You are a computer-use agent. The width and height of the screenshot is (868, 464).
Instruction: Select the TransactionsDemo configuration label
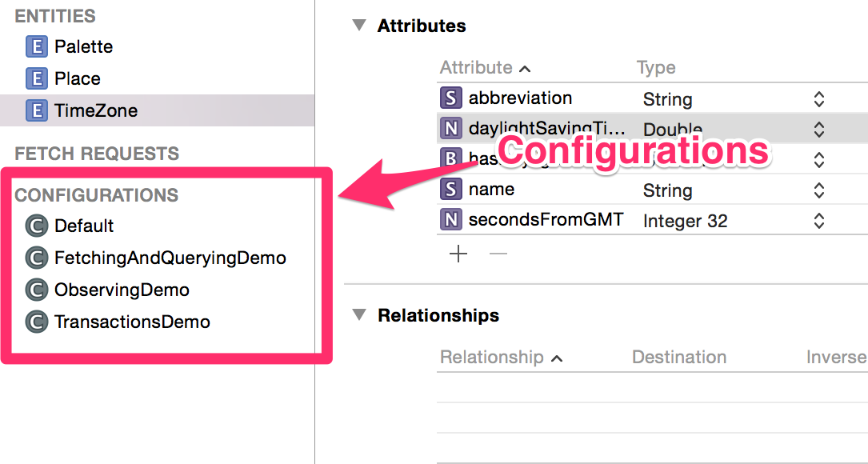(x=132, y=322)
